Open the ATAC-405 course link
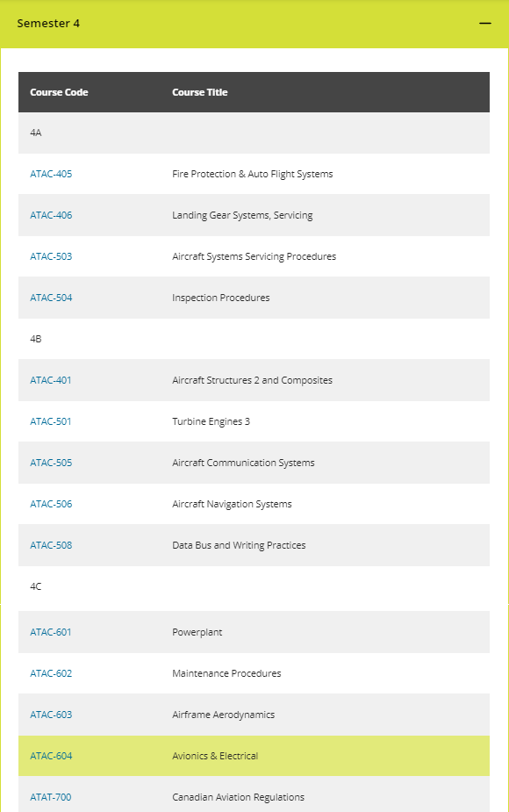 51,174
